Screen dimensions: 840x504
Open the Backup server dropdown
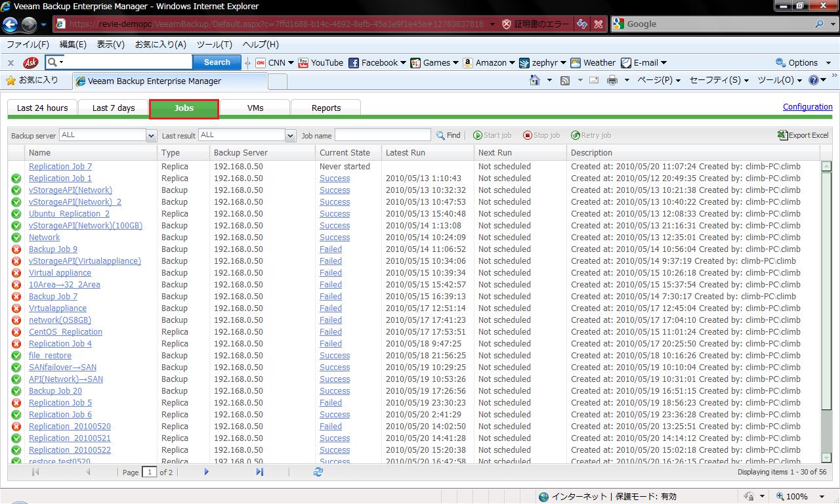pyautogui.click(x=151, y=135)
